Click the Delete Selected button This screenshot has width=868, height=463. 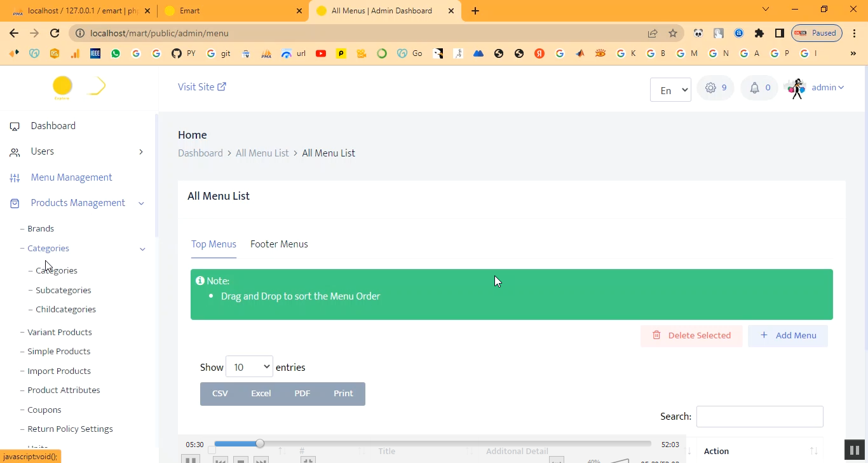coord(691,336)
